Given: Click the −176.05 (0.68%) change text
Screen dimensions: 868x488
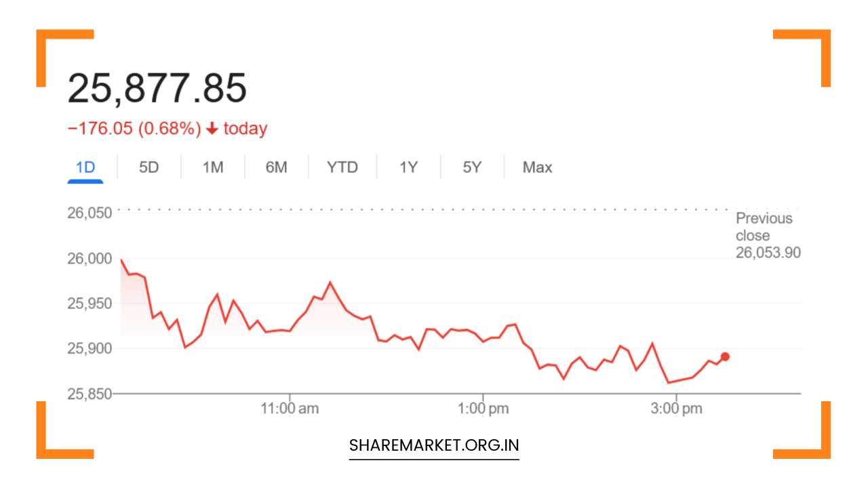Looking at the screenshot, I should pos(134,129).
